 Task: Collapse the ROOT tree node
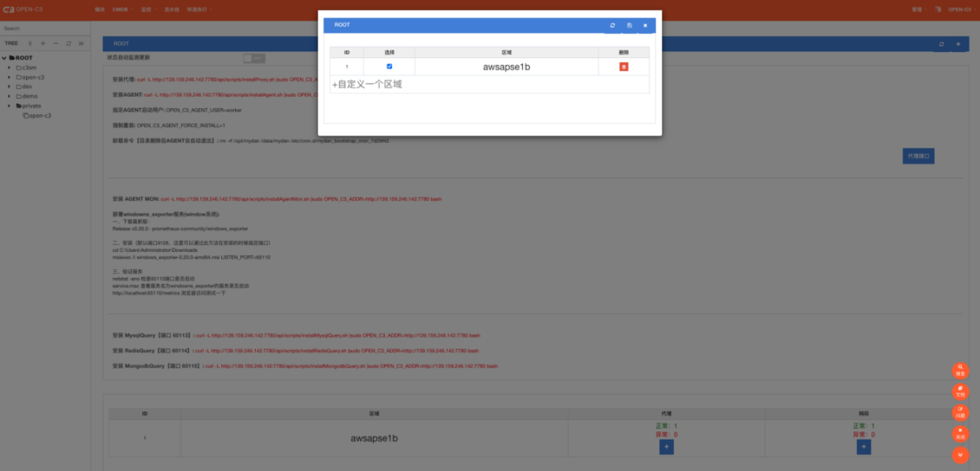point(4,58)
